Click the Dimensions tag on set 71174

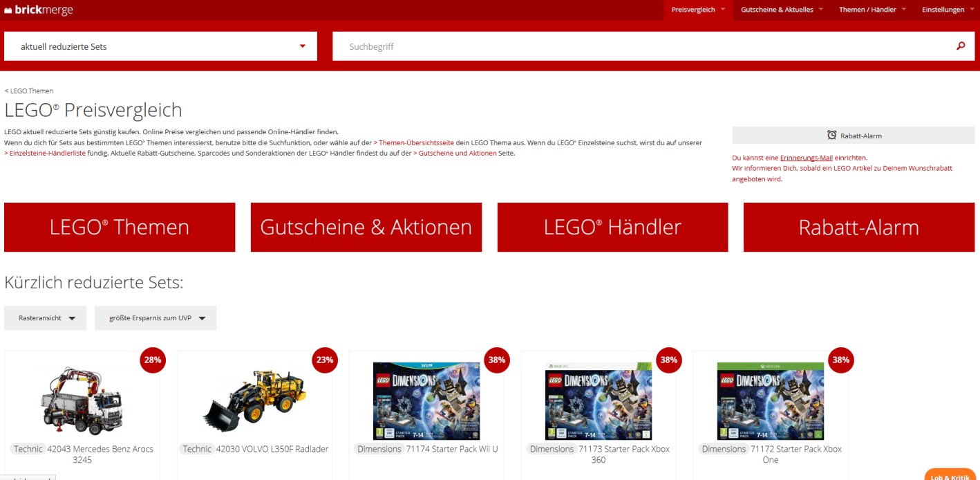click(x=379, y=449)
